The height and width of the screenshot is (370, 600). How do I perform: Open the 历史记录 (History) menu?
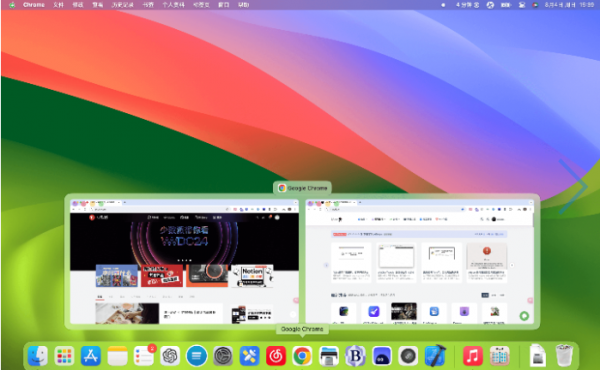pyautogui.click(x=122, y=5)
